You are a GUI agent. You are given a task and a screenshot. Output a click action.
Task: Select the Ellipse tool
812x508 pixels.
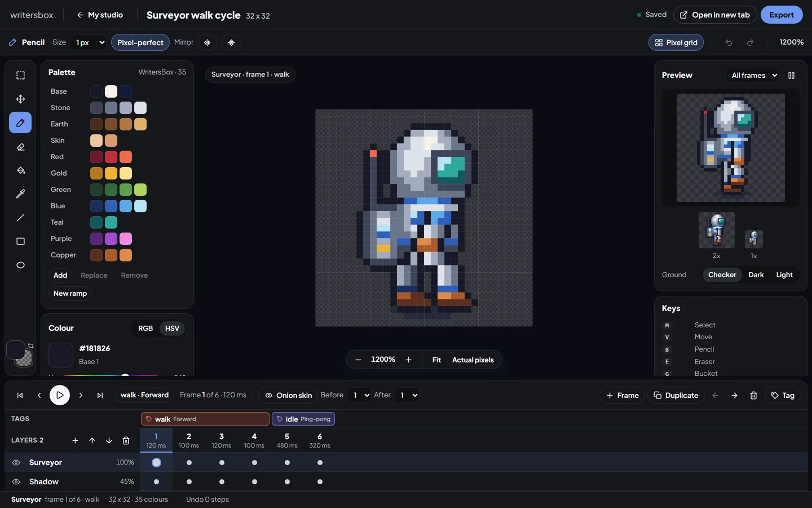(20, 265)
